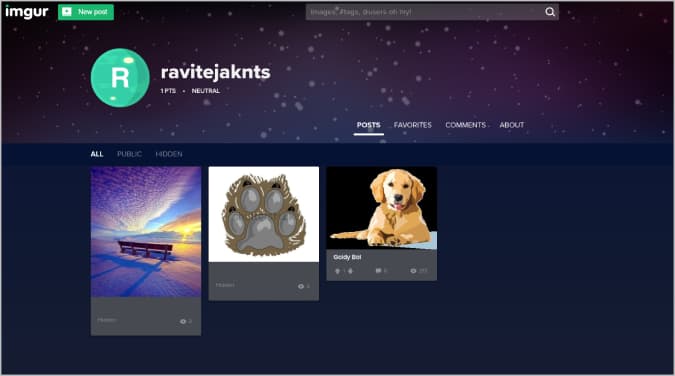This screenshot has height=376, width=675.
Task: Click the Hidden label on paw post
Action: (225, 285)
